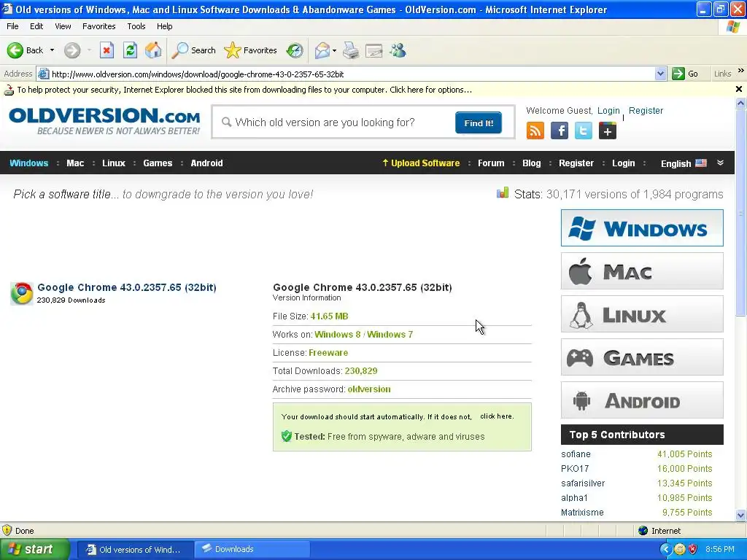The width and height of the screenshot is (747, 560).
Task: Open Google Chrome 43.0.2357.65 title link
Action: coord(127,287)
